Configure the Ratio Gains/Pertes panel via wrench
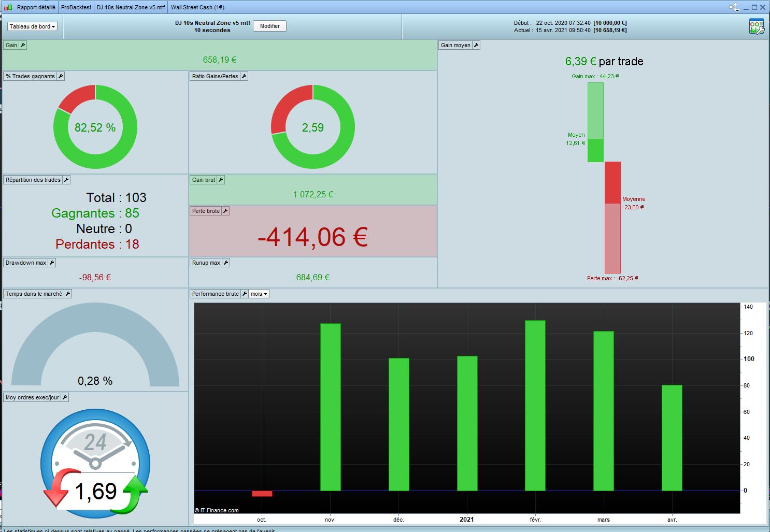 244,76
